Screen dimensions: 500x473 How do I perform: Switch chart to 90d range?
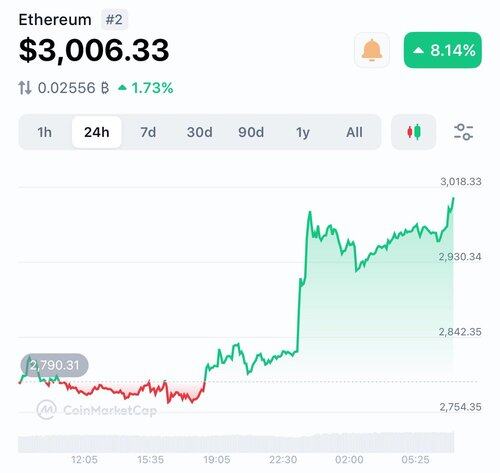coord(251,132)
